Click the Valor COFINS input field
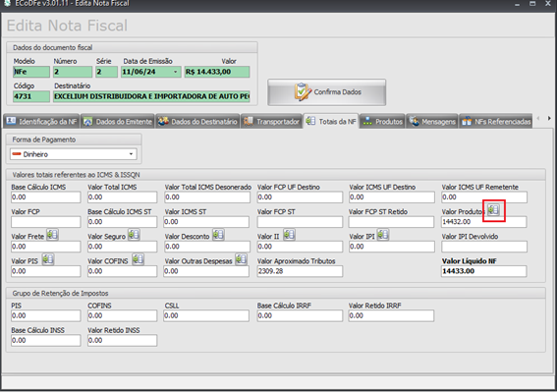557x392 pixels. 122,271
